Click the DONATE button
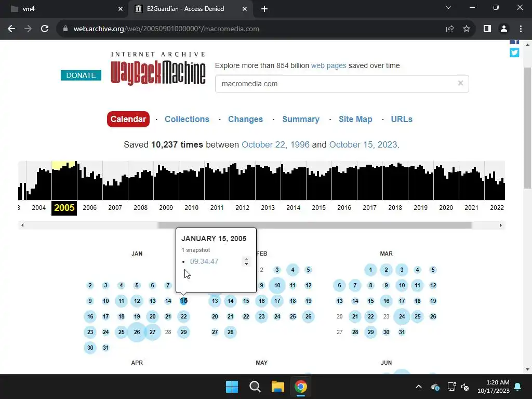This screenshot has height=399, width=532. (x=81, y=75)
